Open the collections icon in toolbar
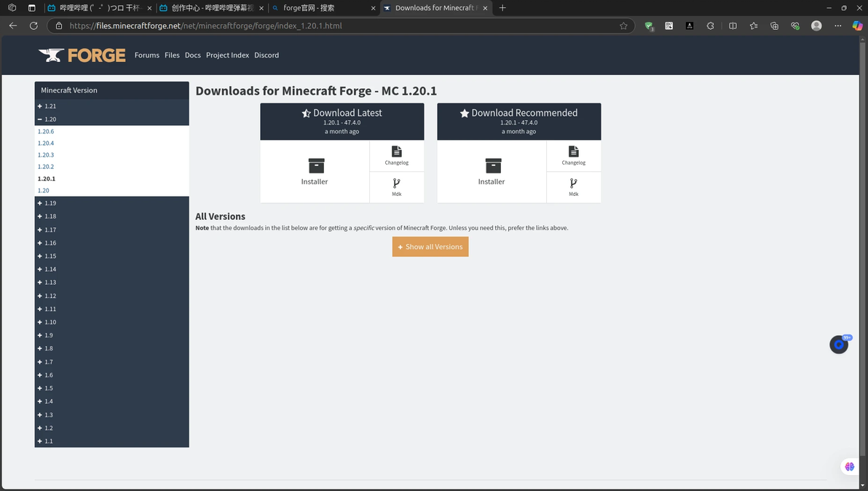868x491 pixels. (x=775, y=25)
